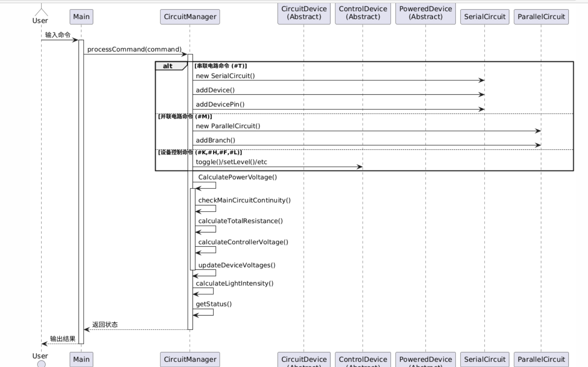Click the 输入命令 message label

tap(58, 35)
